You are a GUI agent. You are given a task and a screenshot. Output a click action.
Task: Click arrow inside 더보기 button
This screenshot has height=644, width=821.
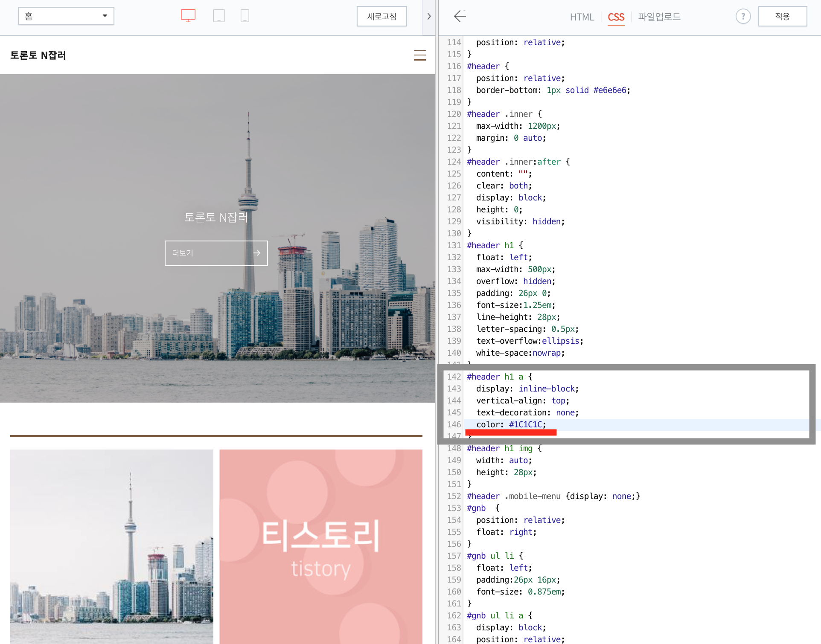[x=256, y=253]
